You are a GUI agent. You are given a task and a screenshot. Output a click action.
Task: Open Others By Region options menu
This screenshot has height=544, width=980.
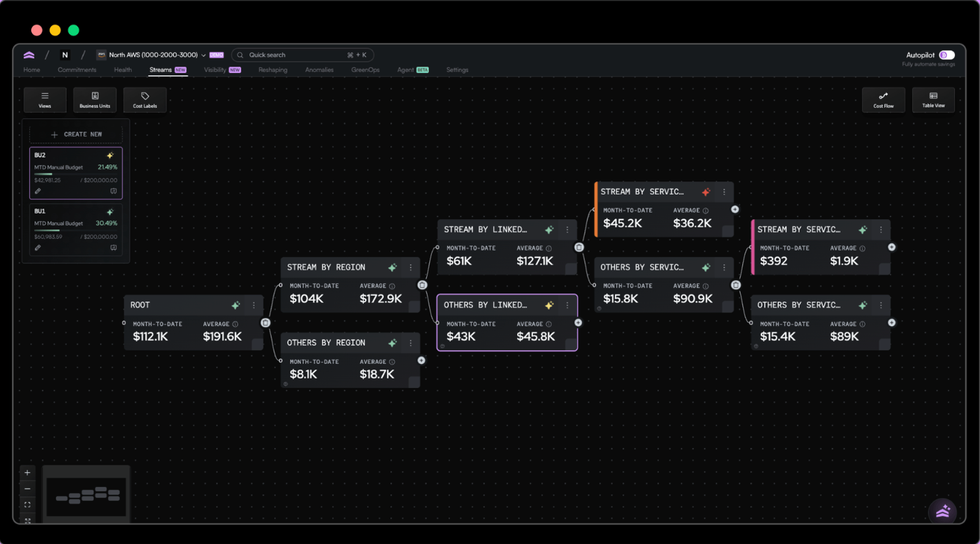point(410,343)
